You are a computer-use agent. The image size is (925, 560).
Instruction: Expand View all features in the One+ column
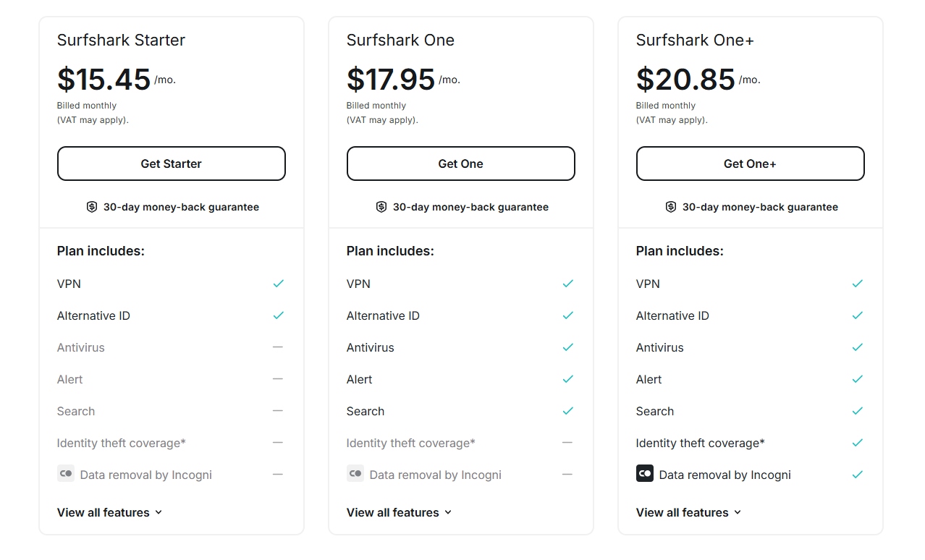point(688,512)
